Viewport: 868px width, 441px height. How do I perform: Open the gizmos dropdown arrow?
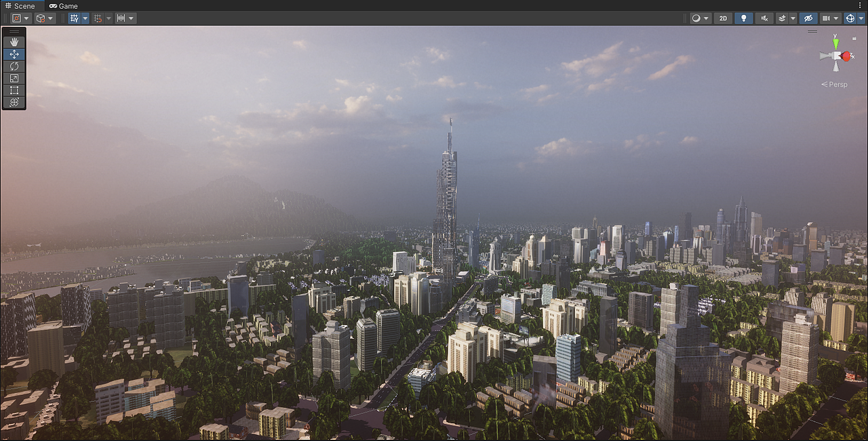tap(860, 18)
